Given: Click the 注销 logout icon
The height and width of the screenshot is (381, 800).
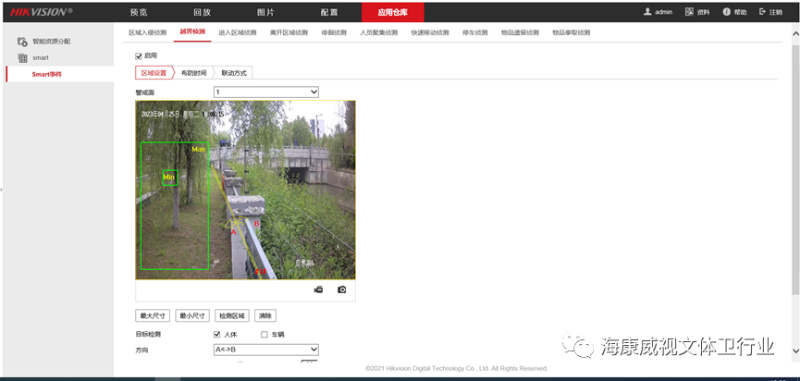Looking at the screenshot, I should (x=763, y=12).
